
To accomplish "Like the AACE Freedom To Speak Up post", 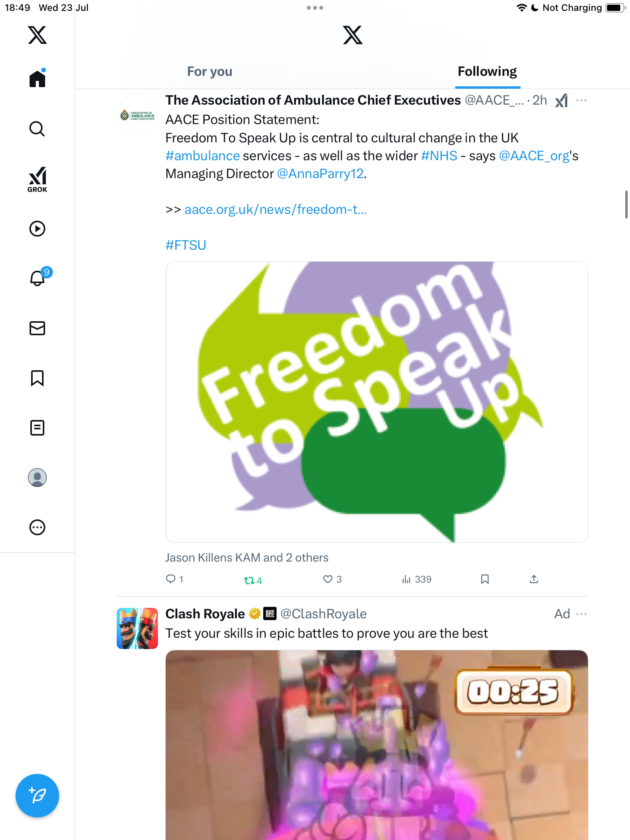I will coord(332,579).
